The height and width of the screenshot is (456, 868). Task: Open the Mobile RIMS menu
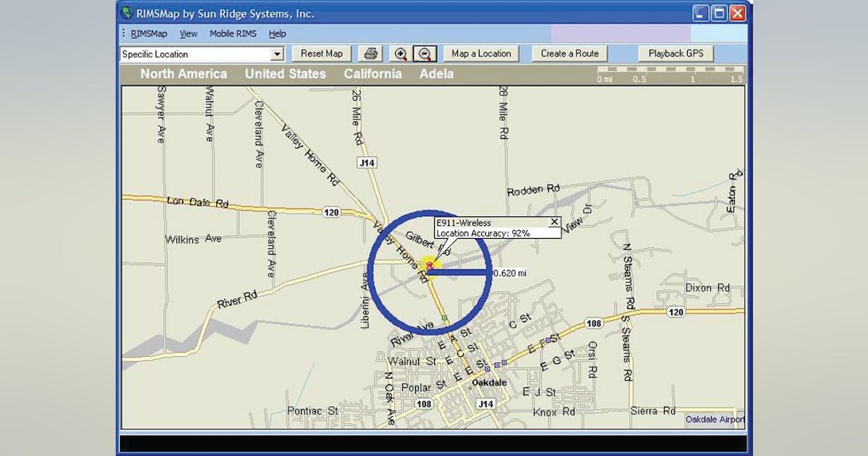[x=233, y=33]
